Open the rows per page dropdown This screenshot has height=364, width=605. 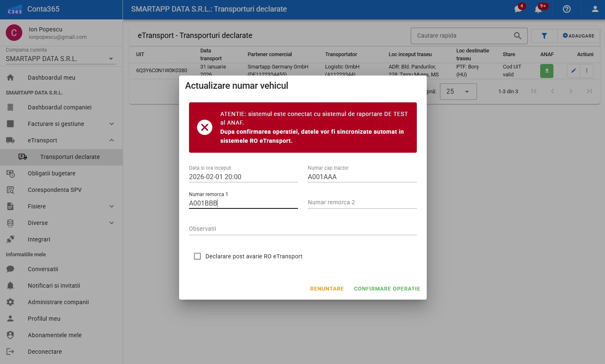pyautogui.click(x=458, y=92)
